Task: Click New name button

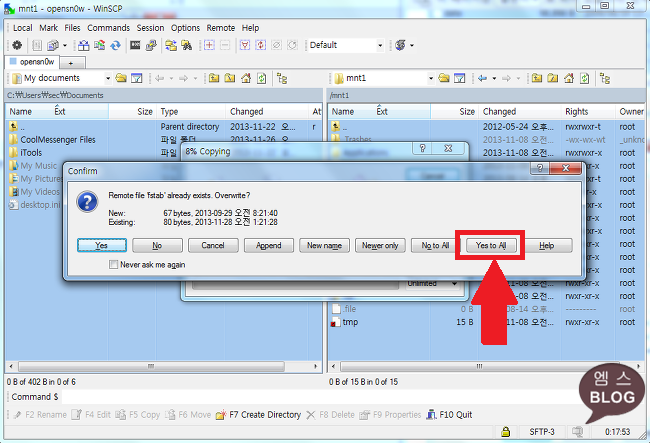Action: coord(325,245)
